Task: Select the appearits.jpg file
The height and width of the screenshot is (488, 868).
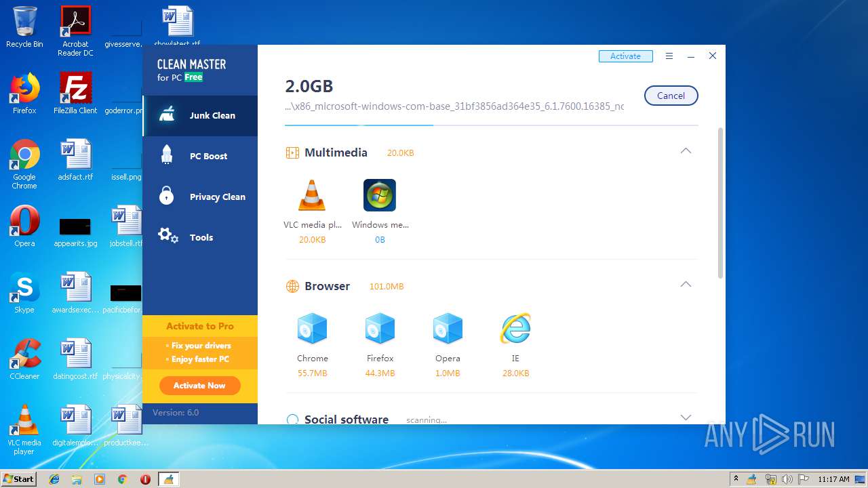Action: 75,232
